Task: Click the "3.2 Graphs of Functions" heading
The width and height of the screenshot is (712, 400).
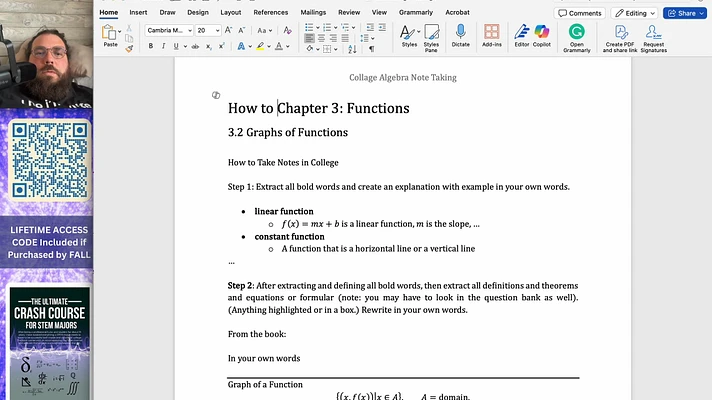Action: coord(288,132)
